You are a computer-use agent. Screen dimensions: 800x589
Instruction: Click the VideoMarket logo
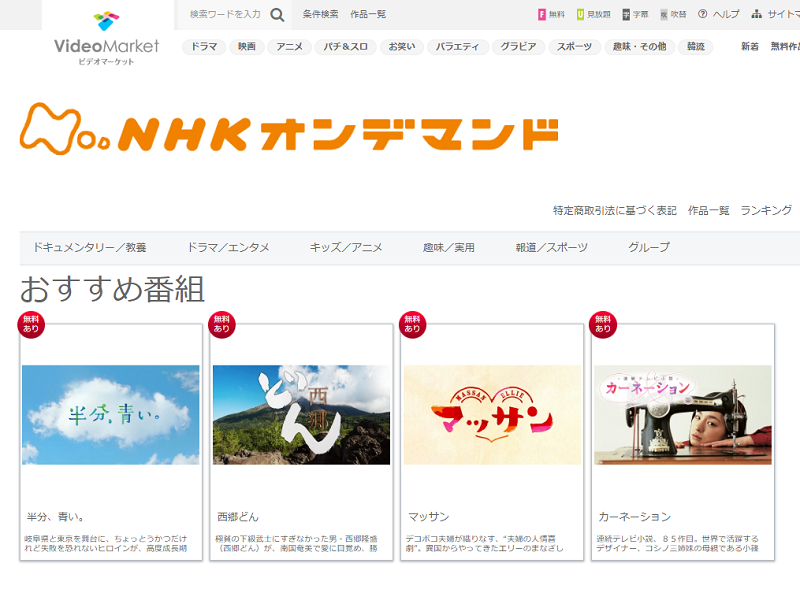pos(107,39)
